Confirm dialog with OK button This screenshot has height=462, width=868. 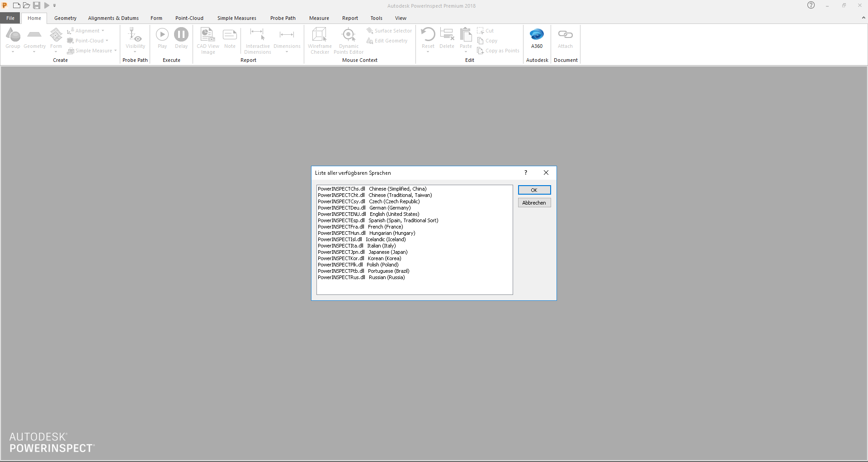coord(534,190)
